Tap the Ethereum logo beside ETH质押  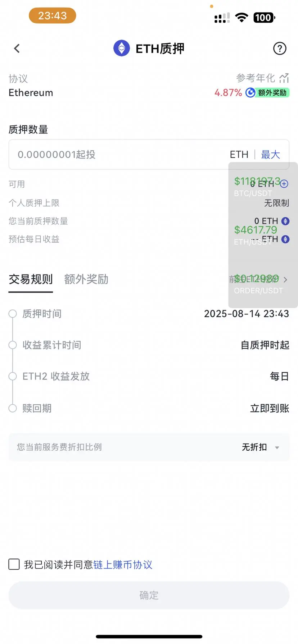pos(122,48)
